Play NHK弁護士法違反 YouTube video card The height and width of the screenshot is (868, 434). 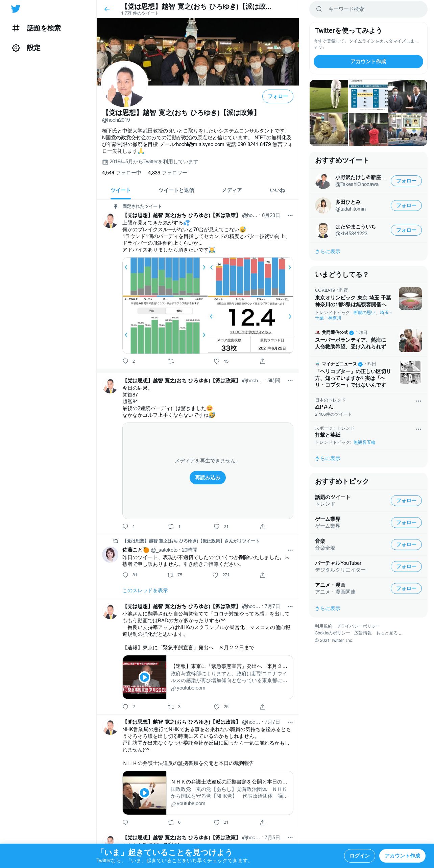pos(144,793)
